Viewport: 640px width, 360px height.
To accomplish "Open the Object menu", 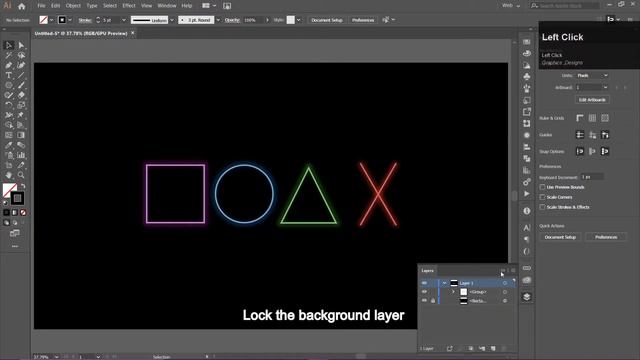I will pyautogui.click(x=73, y=6).
